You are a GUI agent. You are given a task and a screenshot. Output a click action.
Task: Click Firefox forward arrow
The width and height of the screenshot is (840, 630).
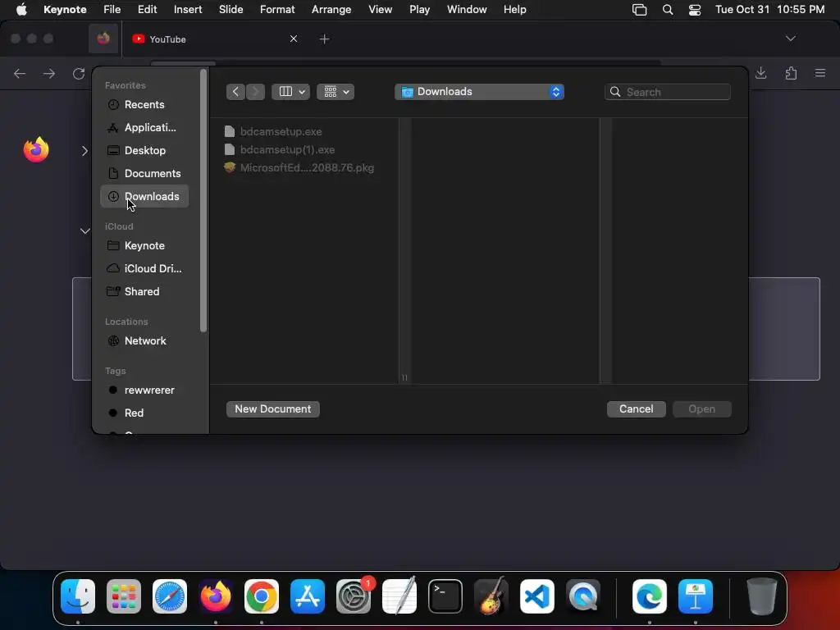pyautogui.click(x=48, y=73)
